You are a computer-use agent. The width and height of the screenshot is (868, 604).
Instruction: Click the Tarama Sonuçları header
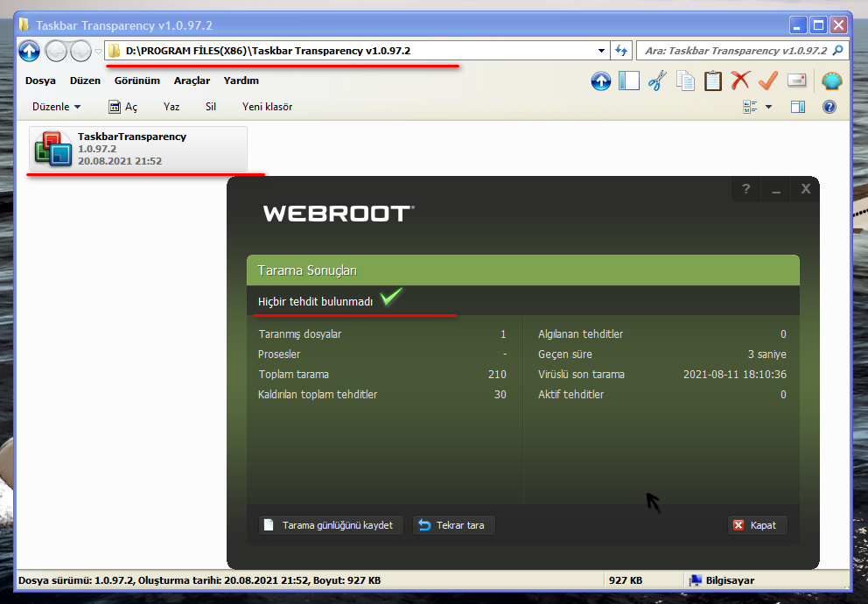[523, 270]
